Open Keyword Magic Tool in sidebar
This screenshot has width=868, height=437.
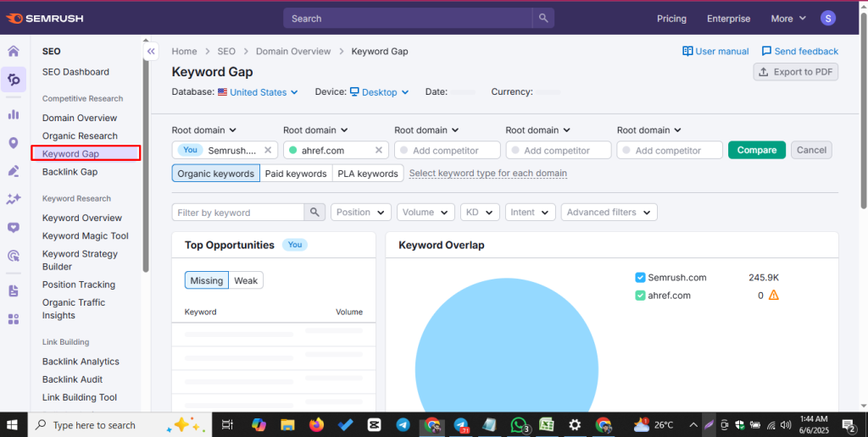86,235
